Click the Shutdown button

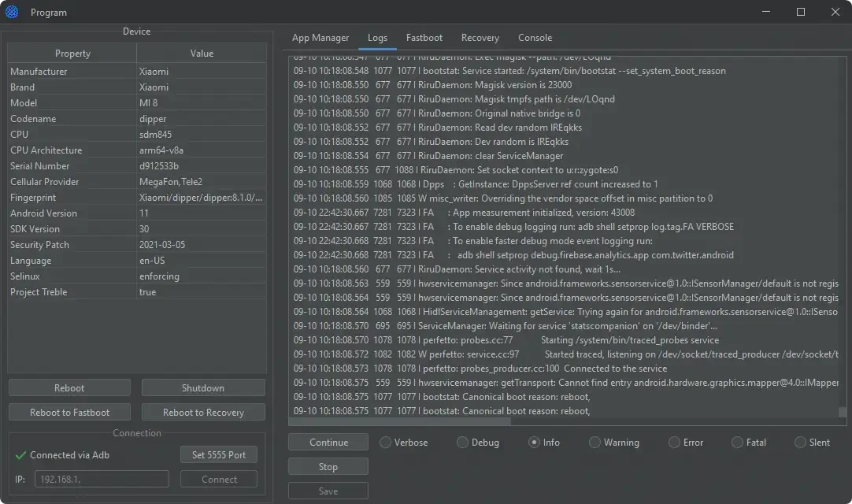point(203,388)
